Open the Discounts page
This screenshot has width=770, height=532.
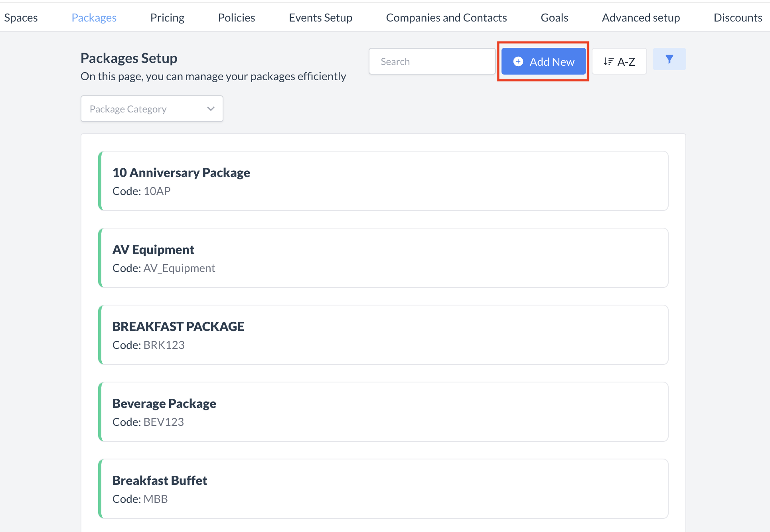point(738,17)
